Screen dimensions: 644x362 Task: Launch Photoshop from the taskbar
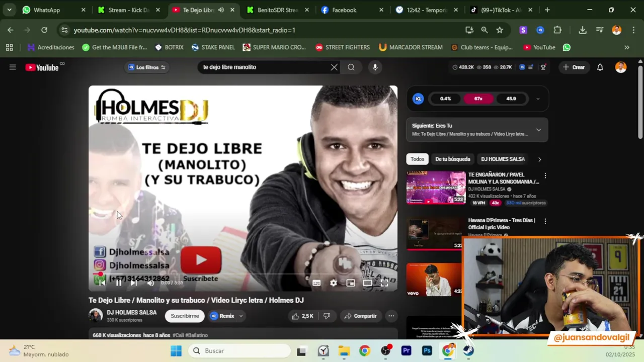coord(427,351)
